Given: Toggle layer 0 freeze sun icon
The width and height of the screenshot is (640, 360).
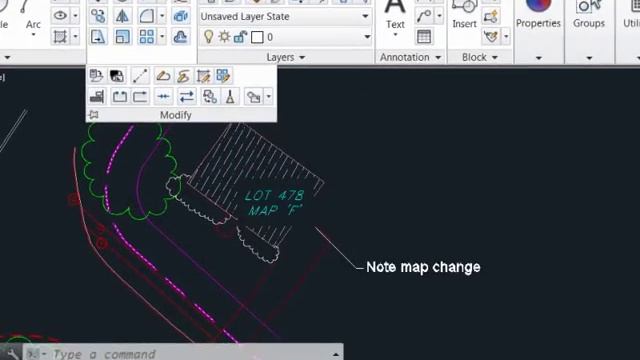Looking at the screenshot, I should [x=224, y=37].
